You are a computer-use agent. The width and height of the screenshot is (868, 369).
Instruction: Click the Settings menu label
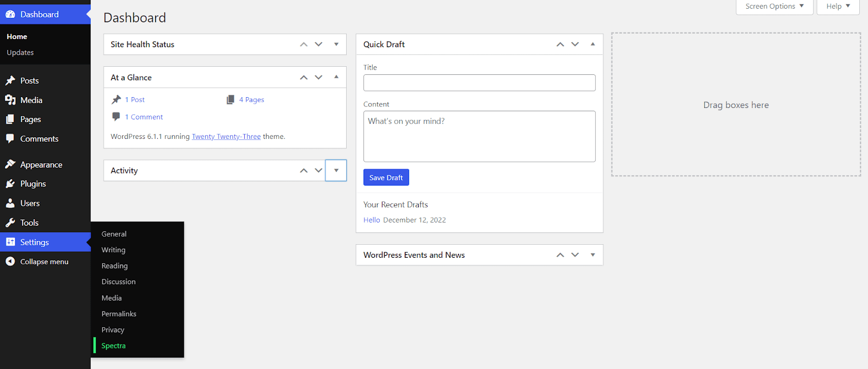[x=35, y=242]
